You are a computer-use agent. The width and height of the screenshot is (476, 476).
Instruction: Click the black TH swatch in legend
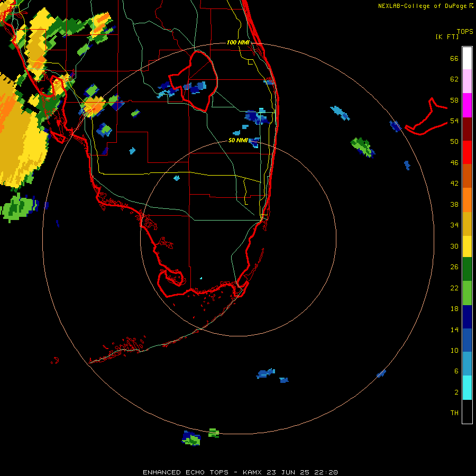point(467,411)
